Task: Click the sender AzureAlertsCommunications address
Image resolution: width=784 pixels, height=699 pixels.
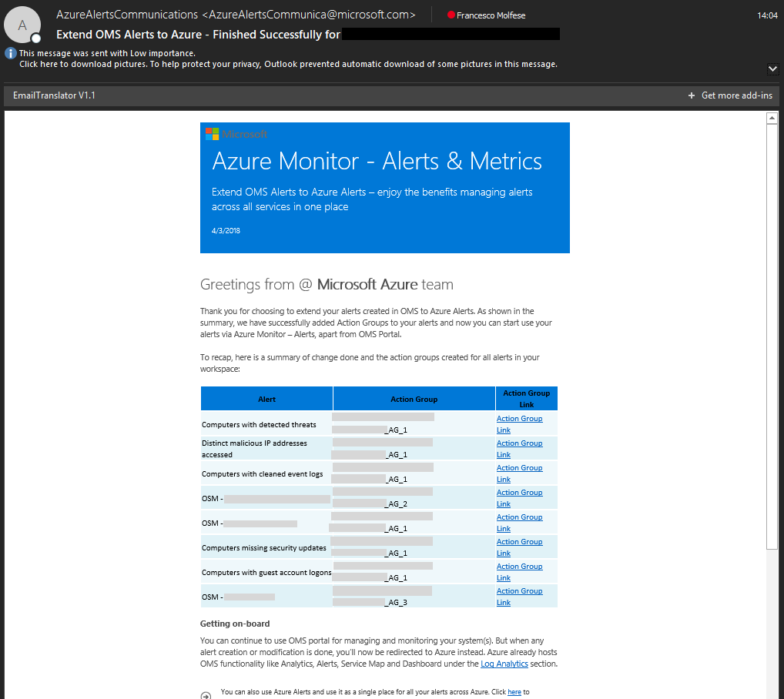Action: tap(236, 15)
